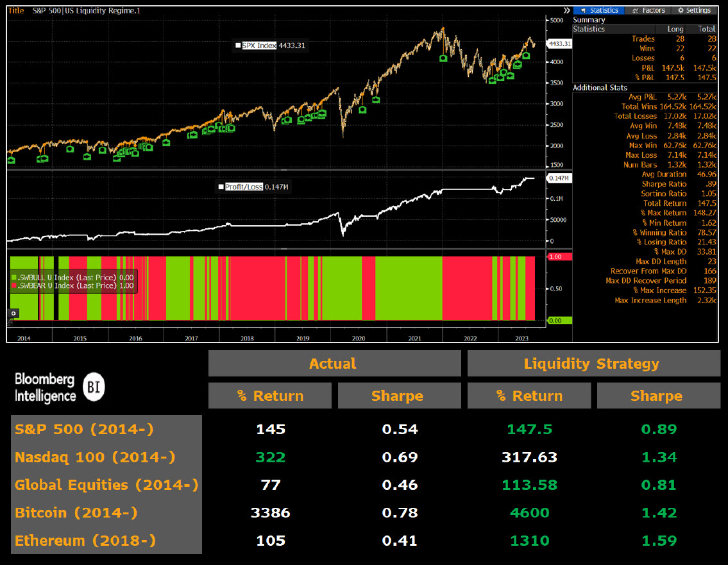Select the % Max Return row label

click(663, 213)
